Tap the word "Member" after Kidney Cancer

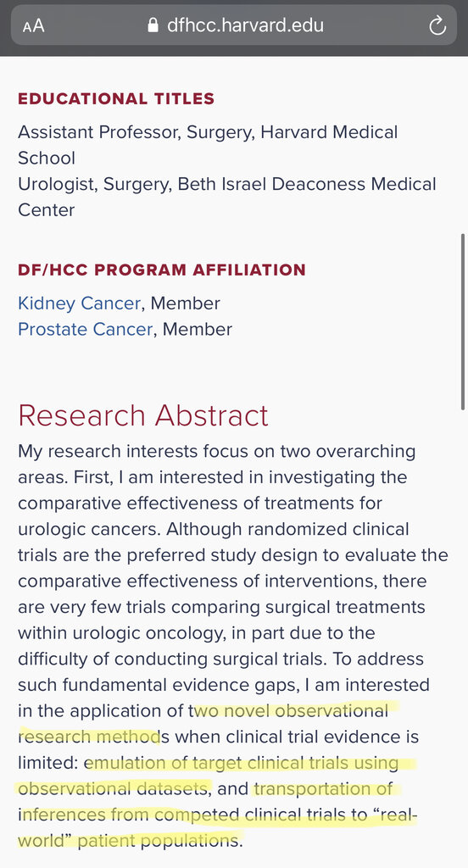[x=186, y=303]
